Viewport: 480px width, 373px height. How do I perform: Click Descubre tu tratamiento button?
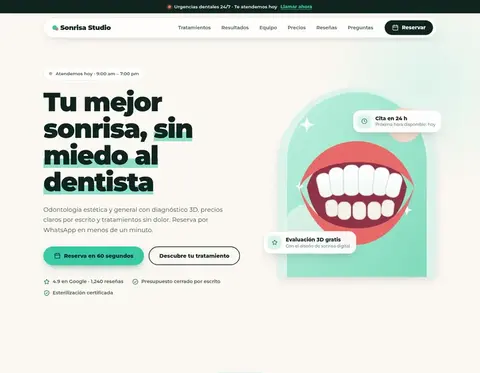pyautogui.click(x=194, y=256)
